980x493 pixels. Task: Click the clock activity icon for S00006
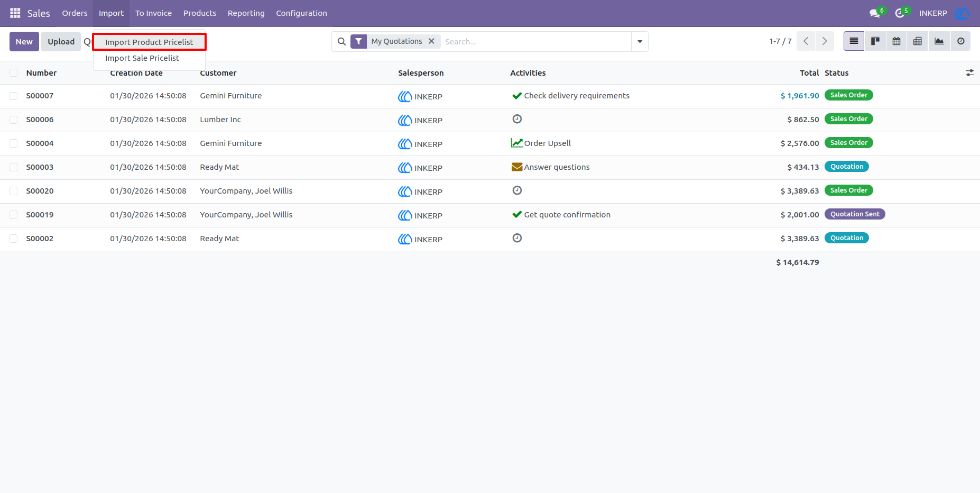pos(517,119)
